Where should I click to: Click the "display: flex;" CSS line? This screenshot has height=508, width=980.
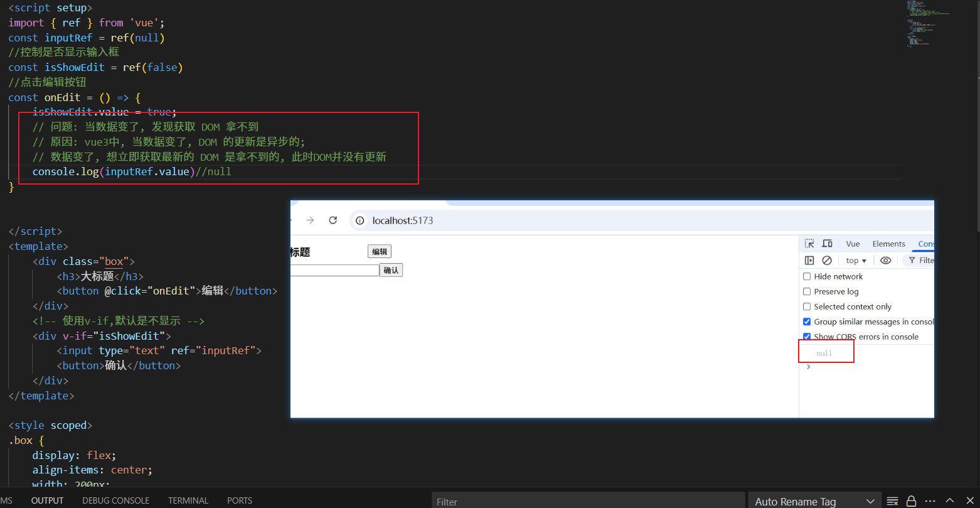click(75, 455)
